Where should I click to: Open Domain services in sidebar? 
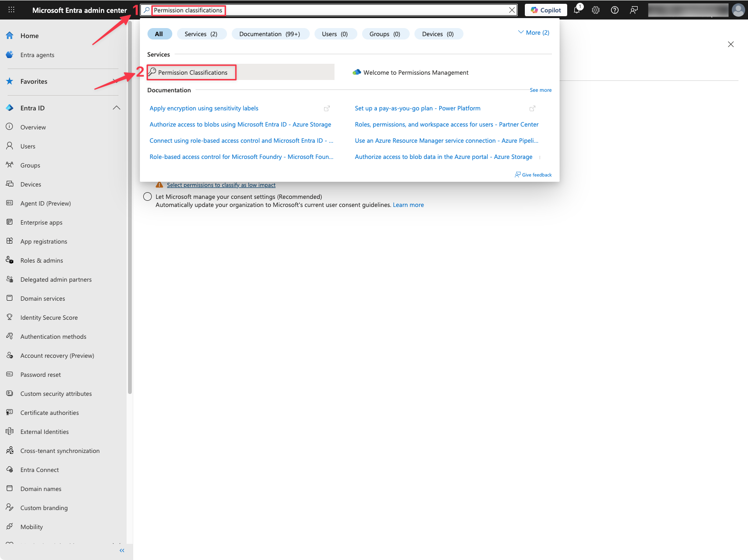coord(43,298)
